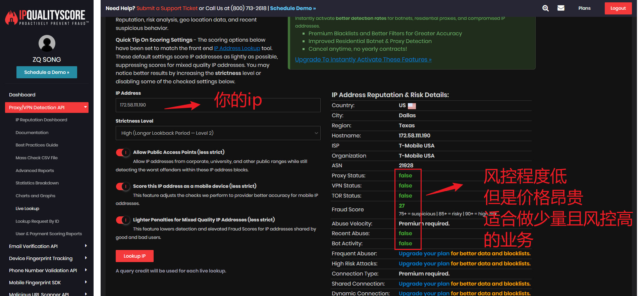Click the Bot Activity false value
The height and width of the screenshot is (296, 644).
(x=405, y=244)
